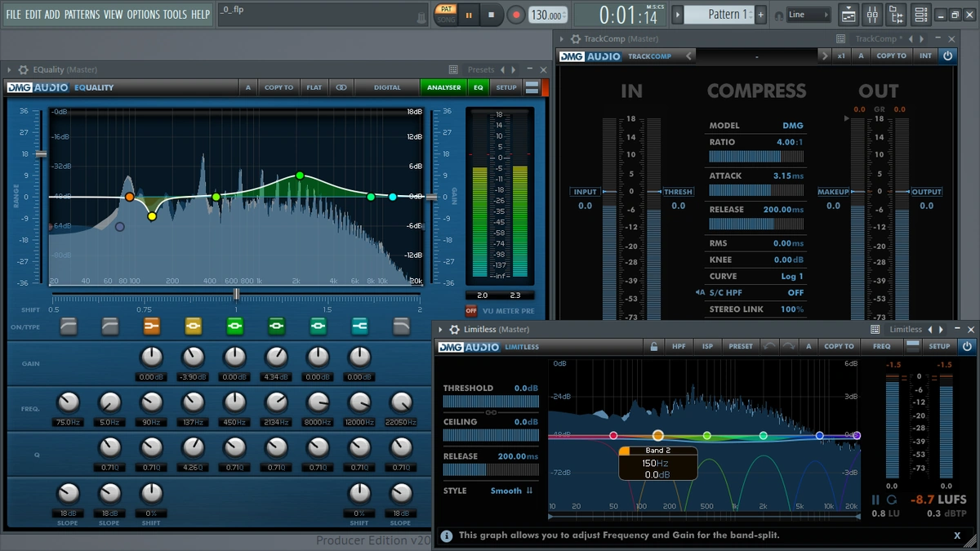Go to previous preset arrow in TrackComp toolbar

689,56
